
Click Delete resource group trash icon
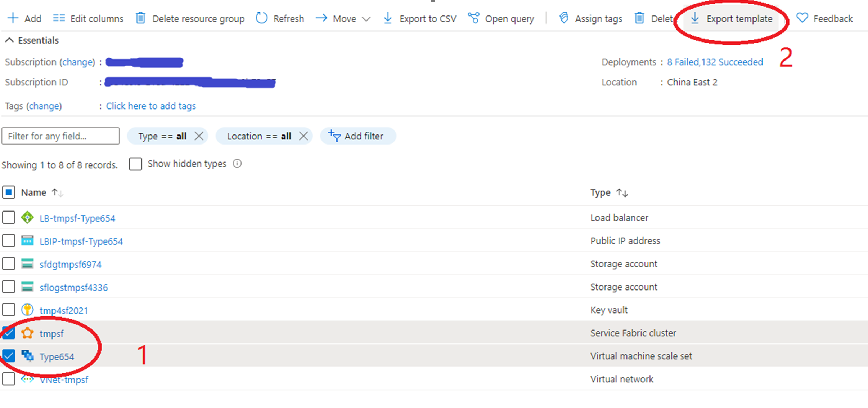click(x=140, y=18)
